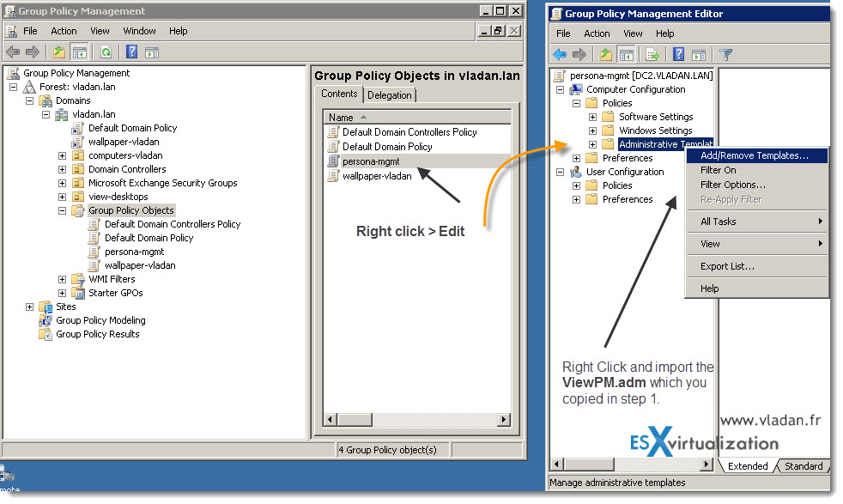The width and height of the screenshot is (843, 504).
Task: Click Back arrow in Group Policy Management toolbar
Action: 12,52
